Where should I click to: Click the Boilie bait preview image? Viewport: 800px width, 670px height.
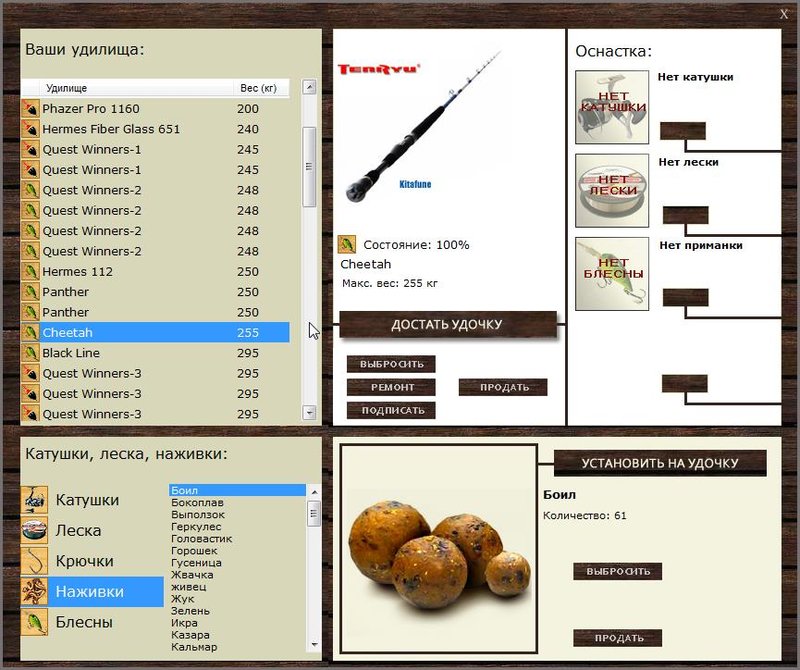tap(439, 549)
